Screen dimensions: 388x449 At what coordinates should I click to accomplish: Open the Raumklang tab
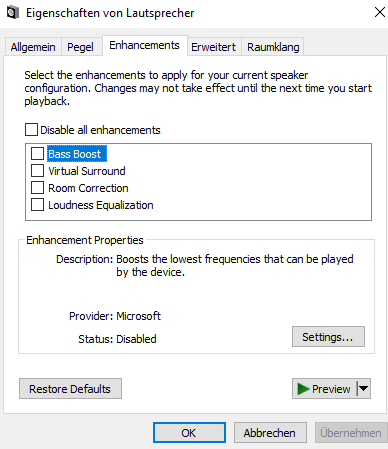(273, 47)
